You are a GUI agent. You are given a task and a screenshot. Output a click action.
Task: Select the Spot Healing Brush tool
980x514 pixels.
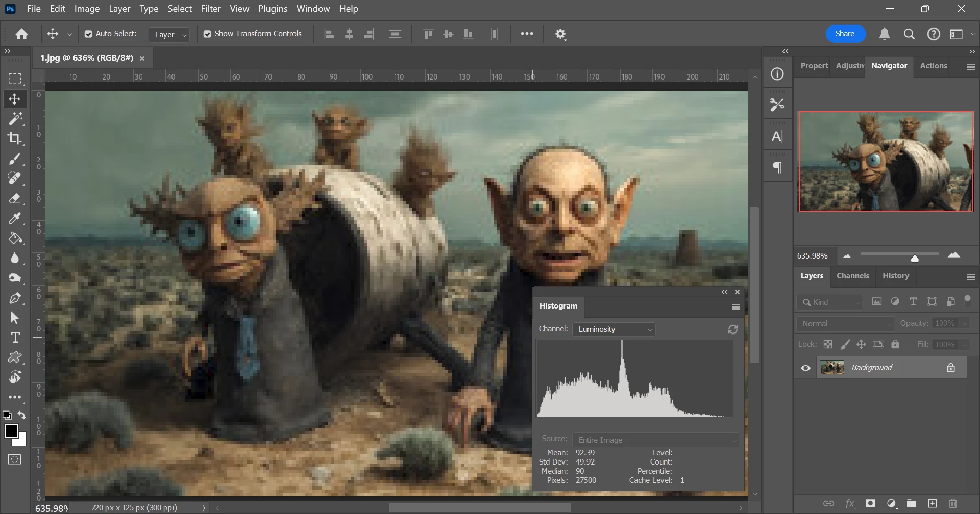(x=15, y=178)
